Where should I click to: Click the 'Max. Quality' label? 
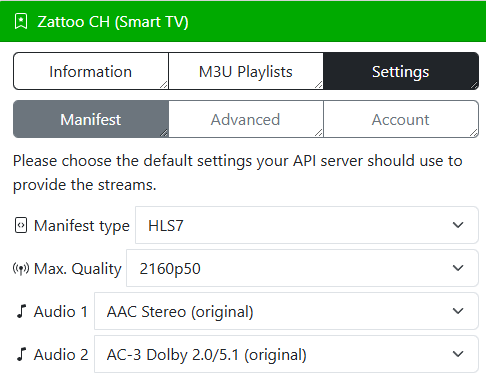(78, 269)
